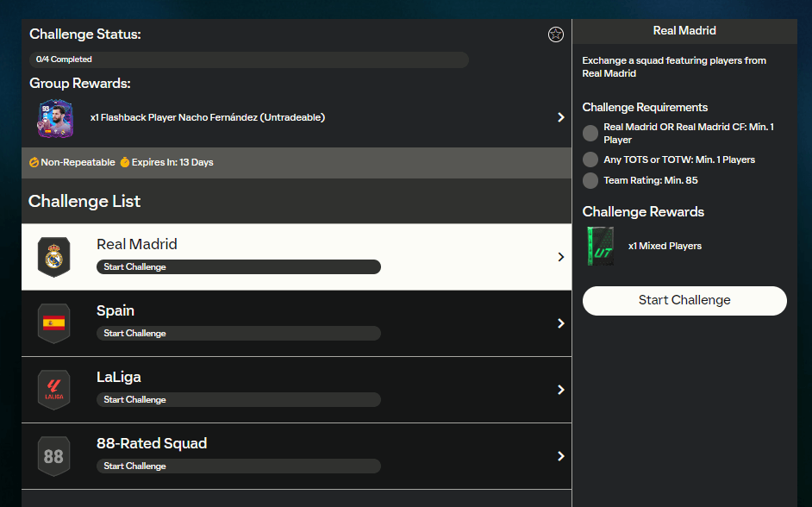This screenshot has height=507, width=812.
Task: Click the Expires In clock icon
Action: [124, 162]
